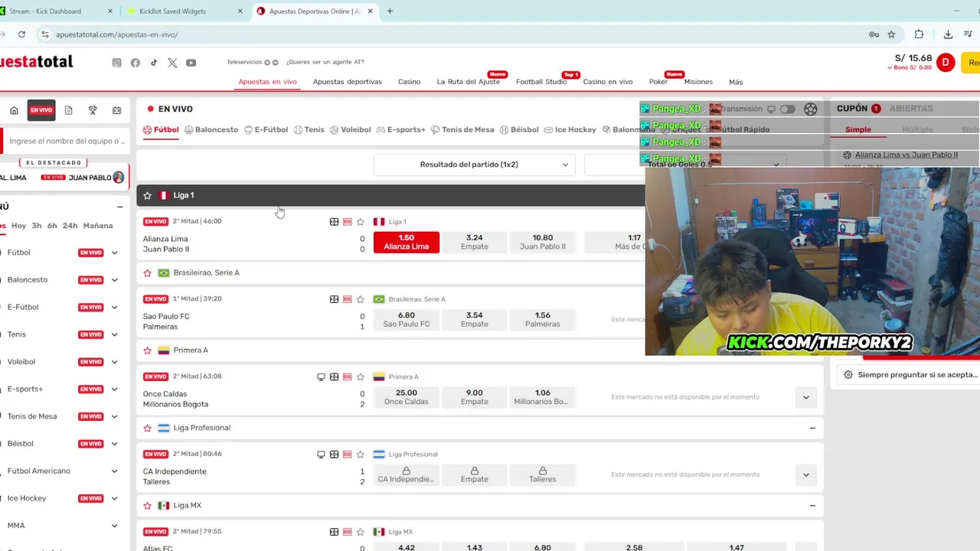Image resolution: width=980 pixels, height=551 pixels.
Task: Open the Facebook social icon
Action: tap(136, 63)
